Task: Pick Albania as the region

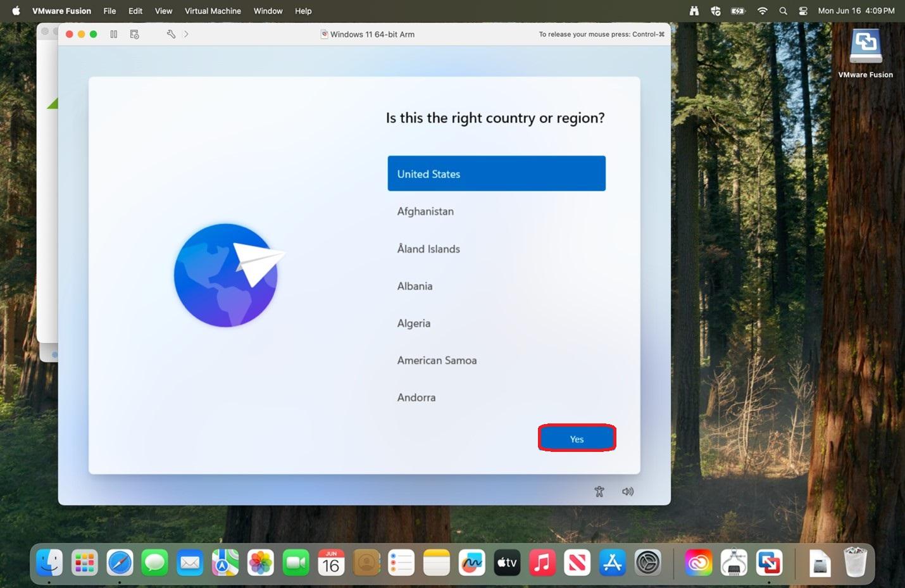Action: coord(496,286)
